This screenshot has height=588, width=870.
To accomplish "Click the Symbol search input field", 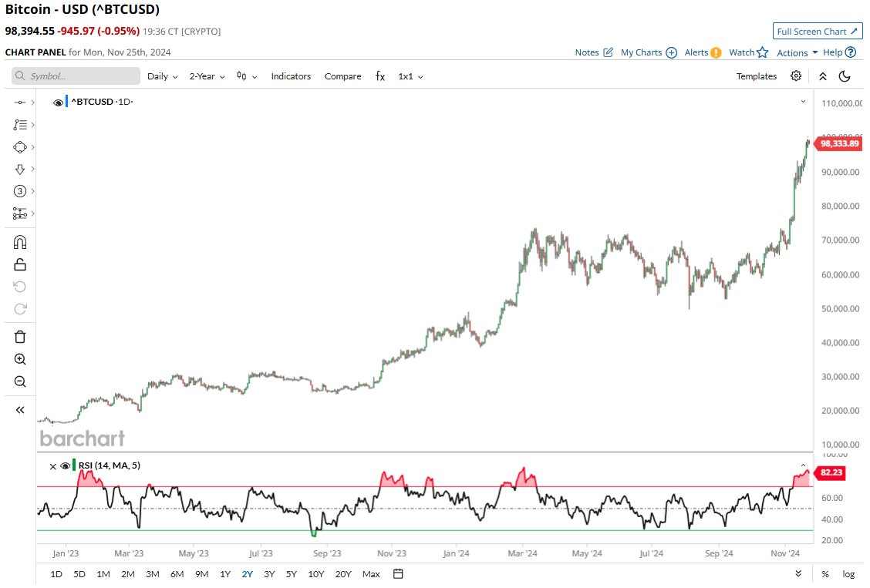I will point(77,76).
